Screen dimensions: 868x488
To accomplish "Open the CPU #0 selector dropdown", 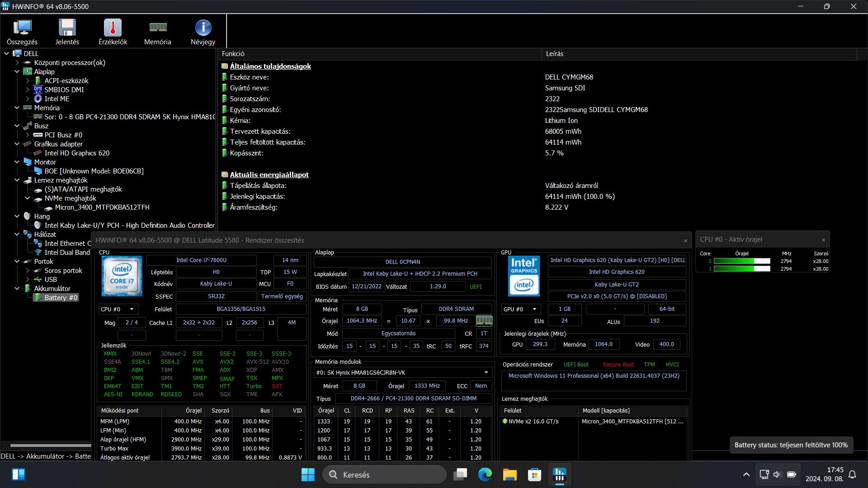I will (x=118, y=309).
